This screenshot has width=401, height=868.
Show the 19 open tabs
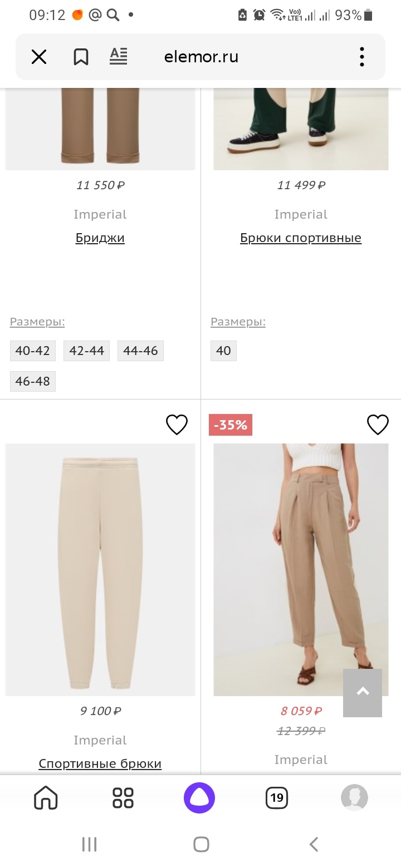(x=277, y=798)
